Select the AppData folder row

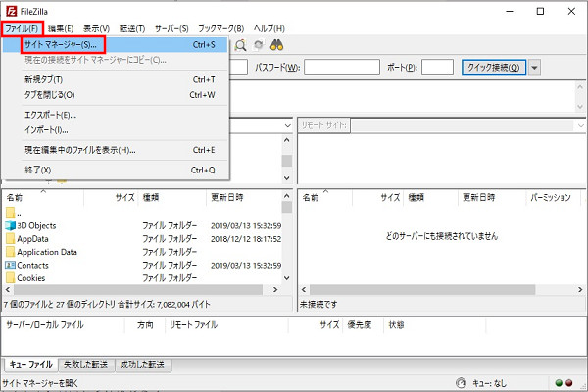(x=143, y=238)
